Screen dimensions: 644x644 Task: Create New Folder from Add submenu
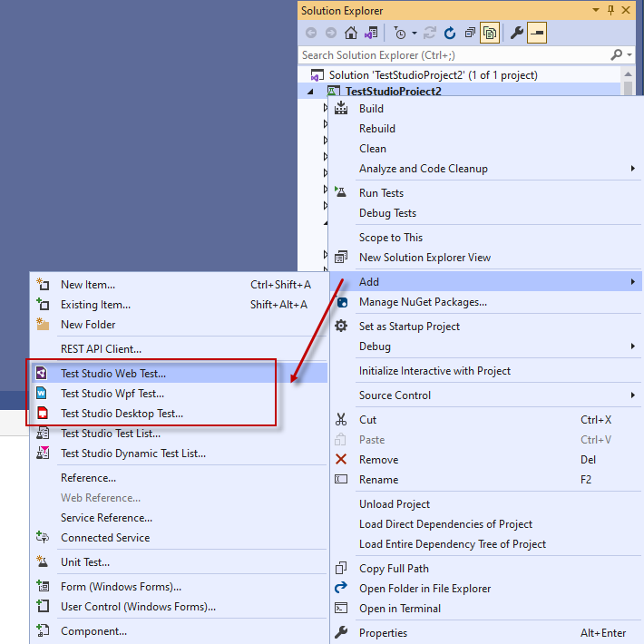[x=179, y=325]
